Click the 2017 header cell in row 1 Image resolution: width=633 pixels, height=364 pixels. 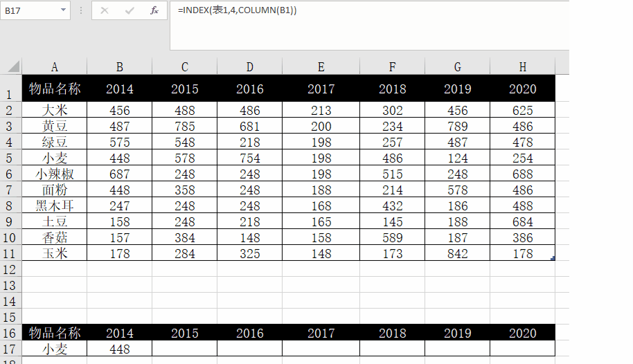[321, 88]
